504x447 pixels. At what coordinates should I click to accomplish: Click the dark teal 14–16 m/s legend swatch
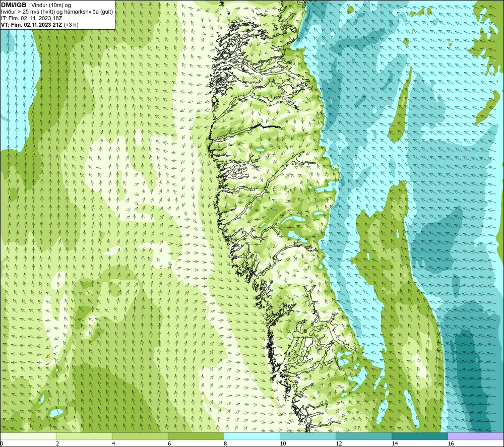(419, 436)
